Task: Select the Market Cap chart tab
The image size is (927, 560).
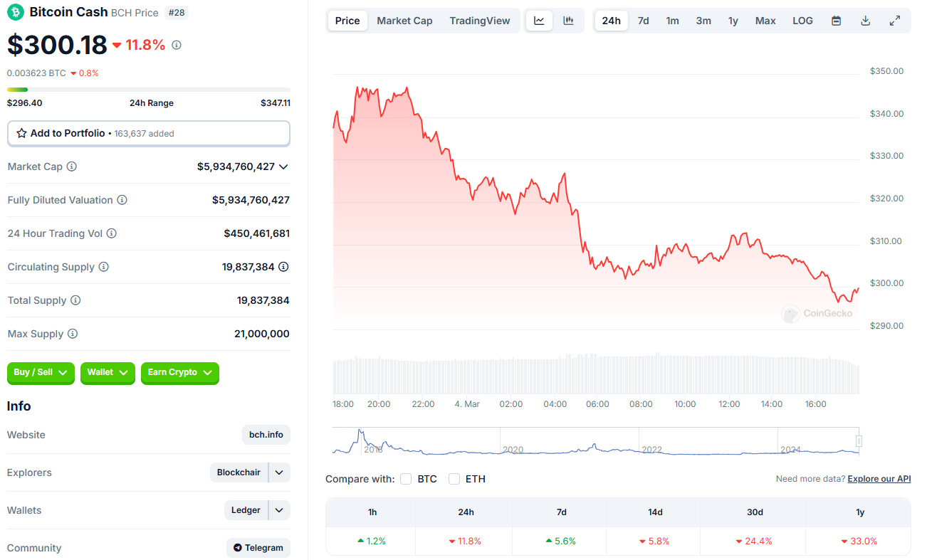Action: pos(404,21)
